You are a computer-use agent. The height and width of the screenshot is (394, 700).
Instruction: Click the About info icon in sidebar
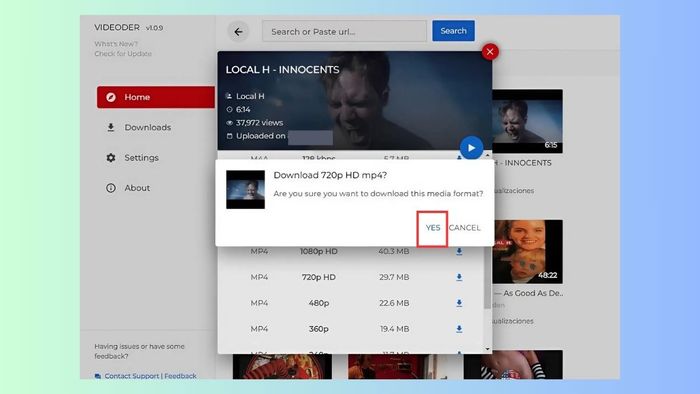pos(111,188)
